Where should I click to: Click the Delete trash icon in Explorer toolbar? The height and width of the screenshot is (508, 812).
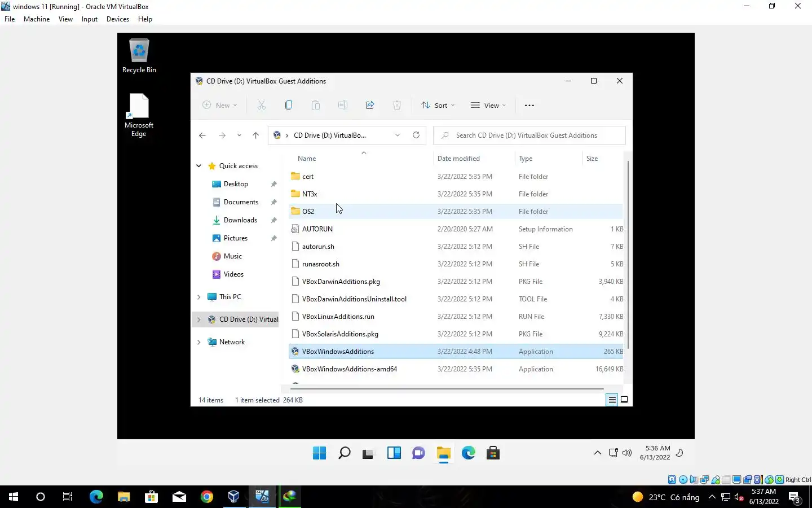[x=397, y=105]
